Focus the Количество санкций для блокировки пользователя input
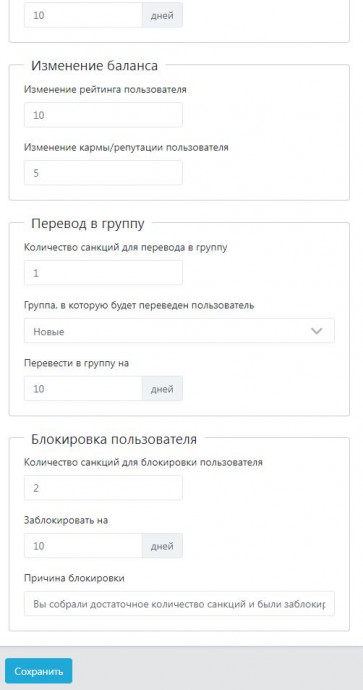The height and width of the screenshot is (690, 363). click(x=103, y=488)
